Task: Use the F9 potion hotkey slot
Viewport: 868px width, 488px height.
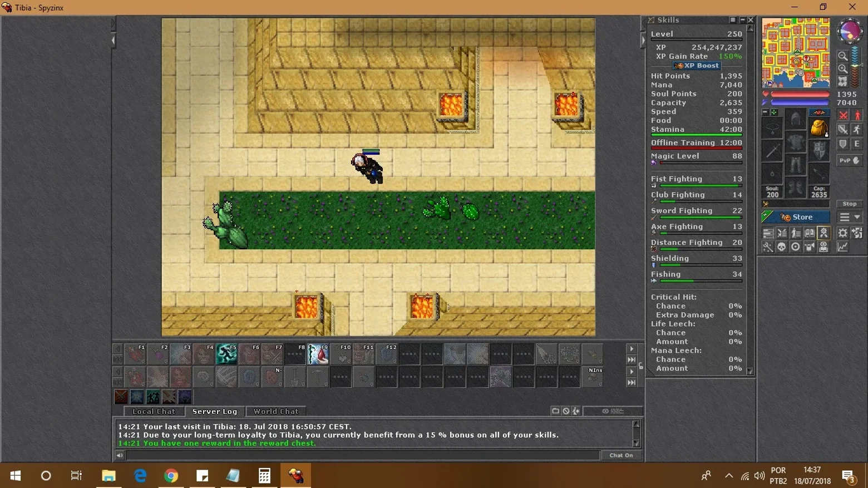Action: click(318, 354)
